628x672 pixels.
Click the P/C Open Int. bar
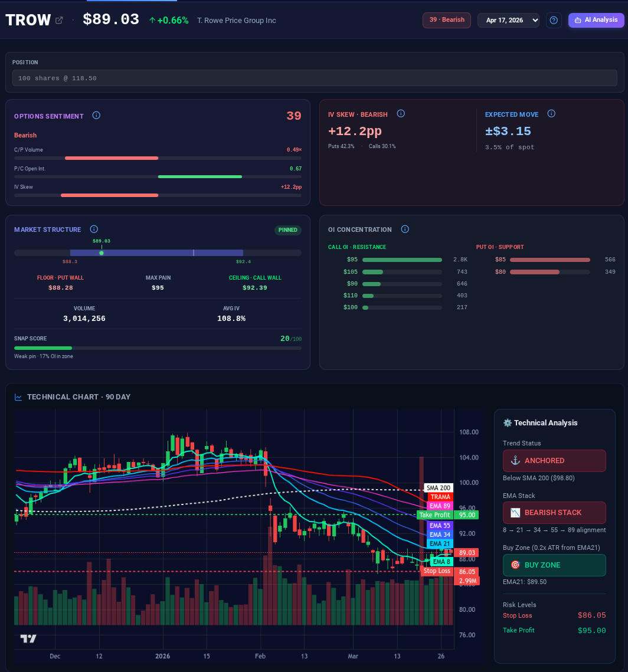(x=158, y=176)
